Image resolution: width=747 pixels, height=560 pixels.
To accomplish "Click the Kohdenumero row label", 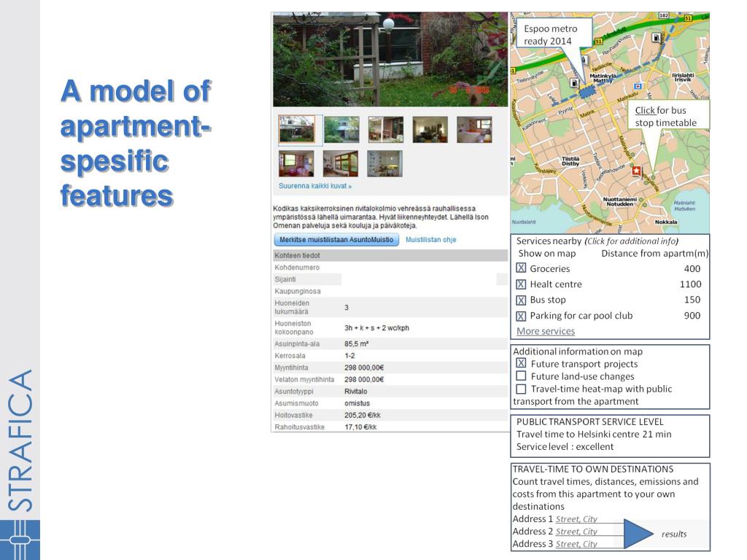I will 297,268.
